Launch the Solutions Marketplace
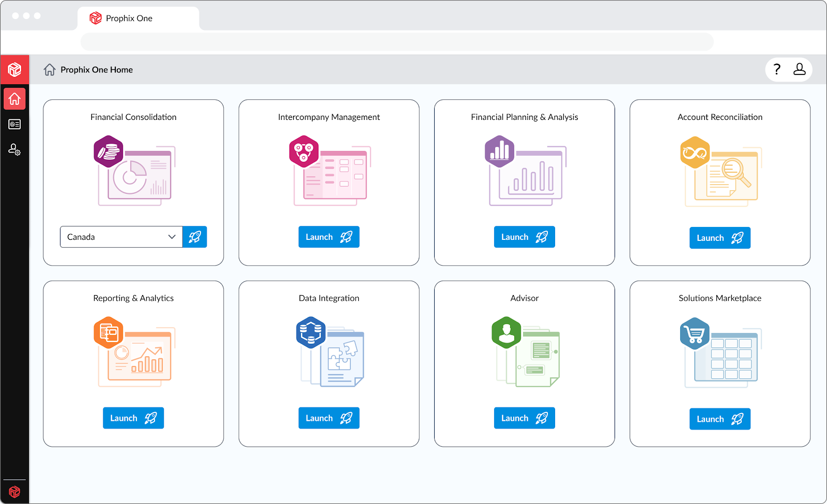This screenshot has width=827, height=504. click(x=719, y=419)
